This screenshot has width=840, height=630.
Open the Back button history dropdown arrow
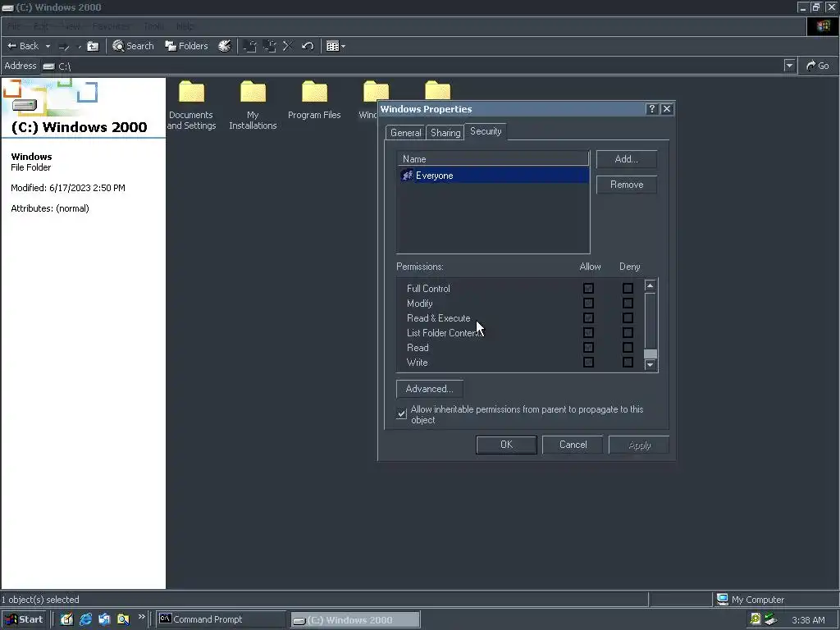48,47
